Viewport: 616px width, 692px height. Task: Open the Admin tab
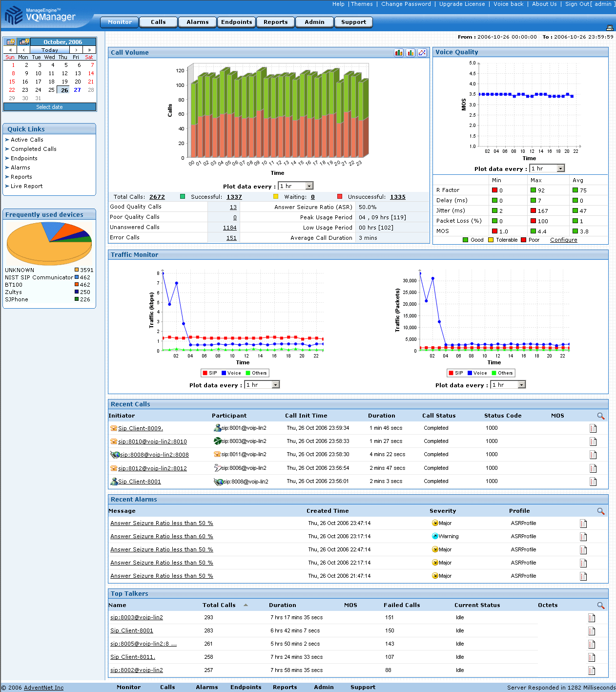[x=314, y=22]
